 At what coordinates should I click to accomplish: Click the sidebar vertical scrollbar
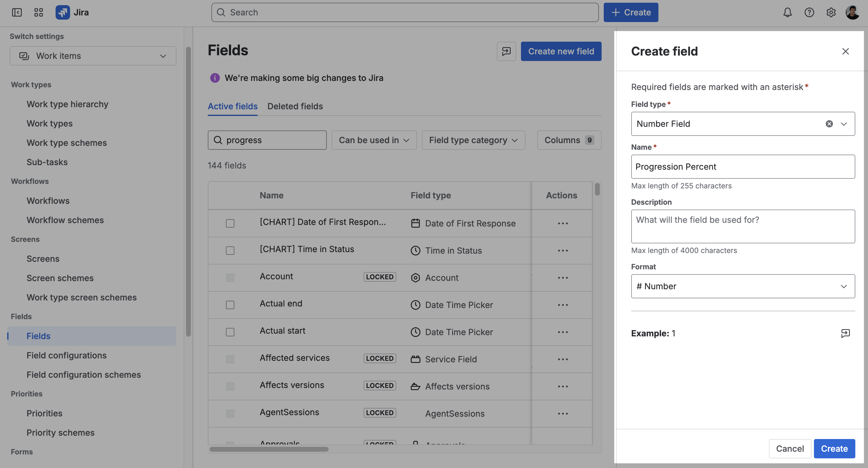pyautogui.click(x=188, y=192)
